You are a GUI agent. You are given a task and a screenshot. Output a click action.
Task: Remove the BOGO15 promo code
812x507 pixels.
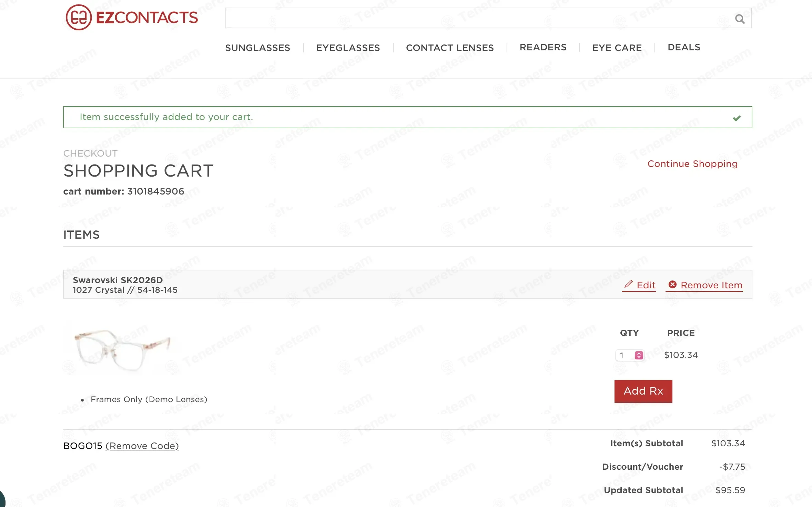pos(142,446)
